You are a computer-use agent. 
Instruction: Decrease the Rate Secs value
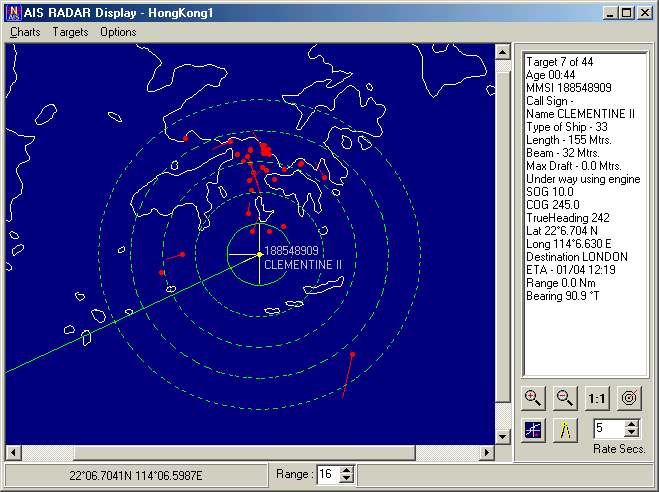632,433
